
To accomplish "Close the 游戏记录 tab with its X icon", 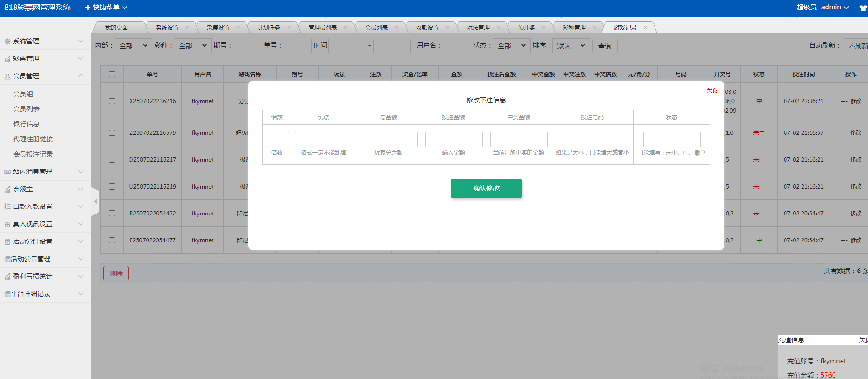I will click(x=645, y=28).
